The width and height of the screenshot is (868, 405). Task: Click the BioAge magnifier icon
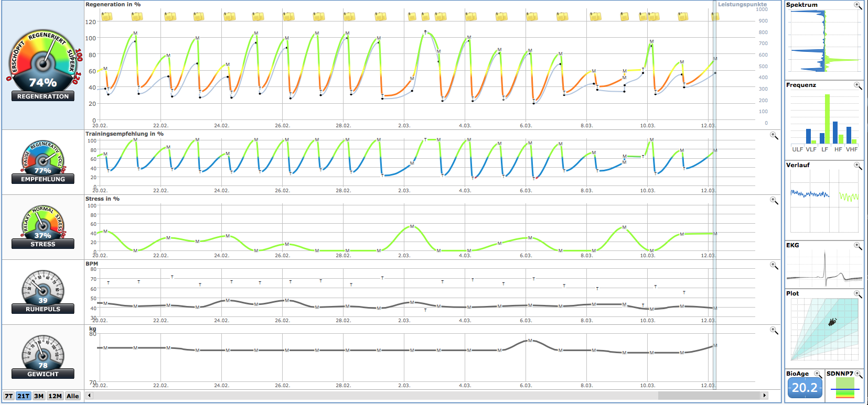pyautogui.click(x=817, y=374)
